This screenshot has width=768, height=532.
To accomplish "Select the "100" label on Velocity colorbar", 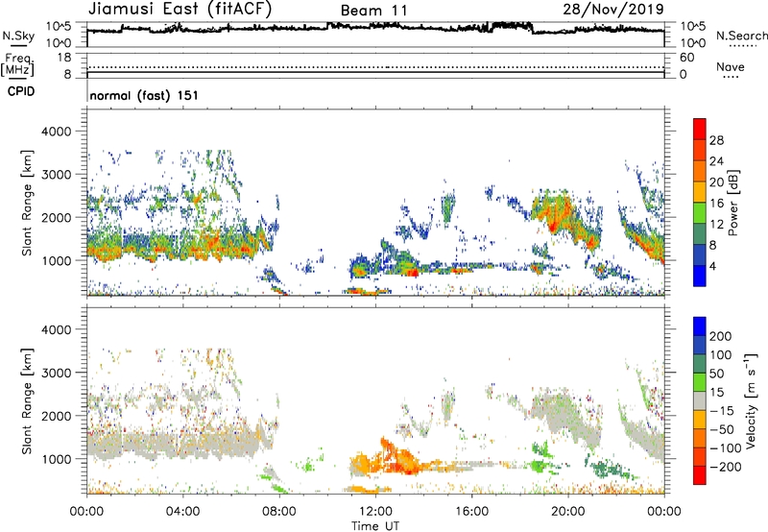I will pyautogui.click(x=721, y=354).
